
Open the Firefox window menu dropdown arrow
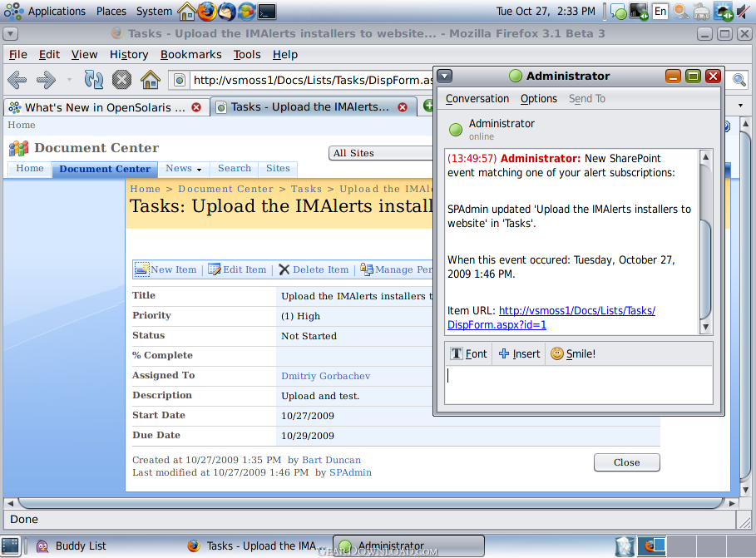tap(11, 34)
